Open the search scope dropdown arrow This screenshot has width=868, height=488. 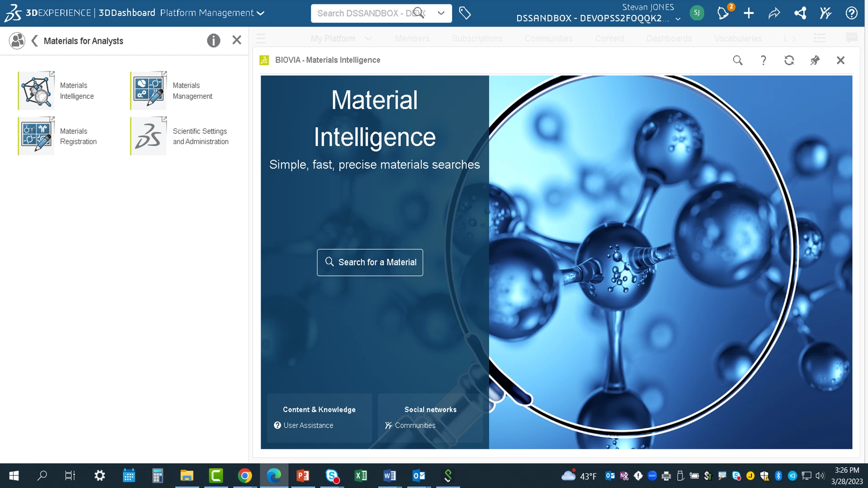point(441,13)
